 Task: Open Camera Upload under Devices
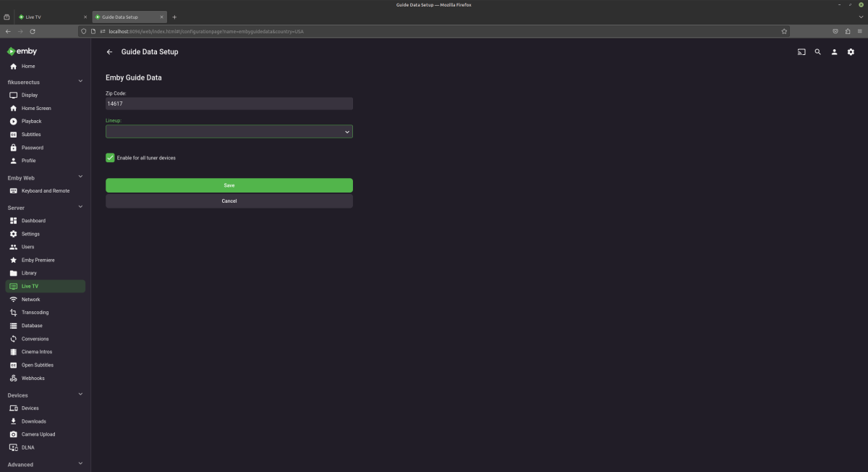(37, 434)
